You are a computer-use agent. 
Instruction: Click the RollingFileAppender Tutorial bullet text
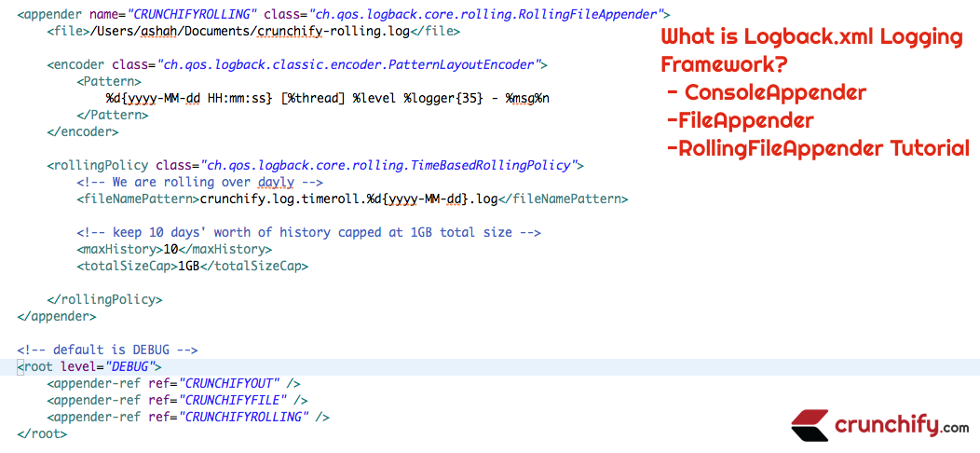click(818, 148)
